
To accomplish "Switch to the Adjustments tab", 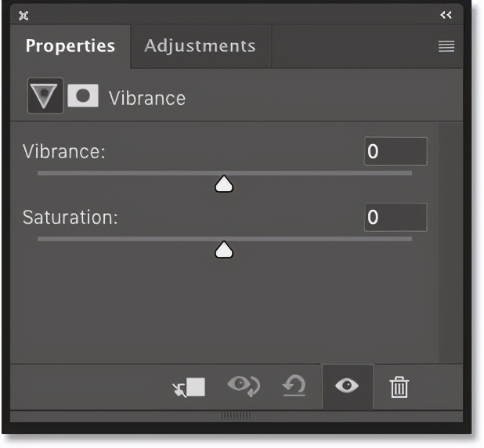I will coord(200,45).
